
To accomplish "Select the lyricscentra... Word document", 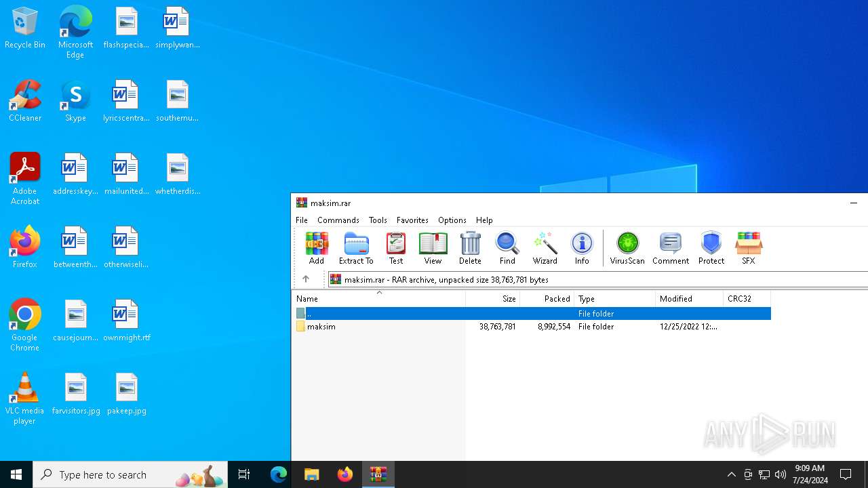I will (126, 101).
